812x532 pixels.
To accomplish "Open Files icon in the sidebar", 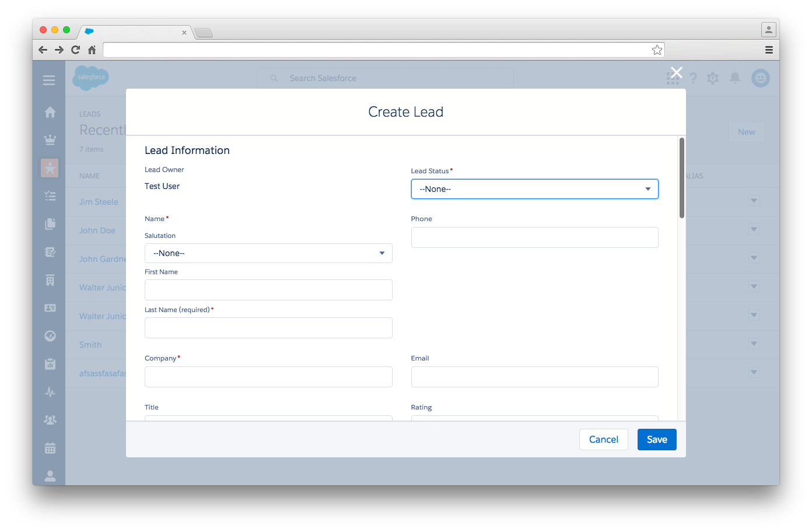I will 50,224.
